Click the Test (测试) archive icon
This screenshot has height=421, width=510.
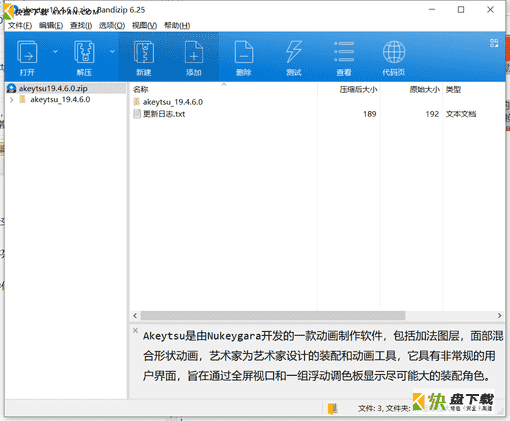[x=294, y=52]
